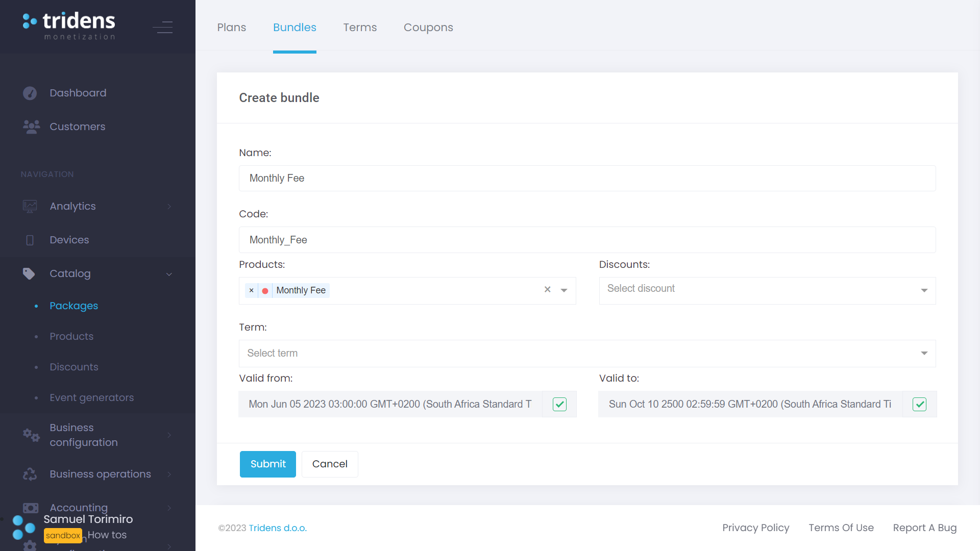Collapse the Catalog menu chevron
The image size is (980, 551).
(x=169, y=274)
